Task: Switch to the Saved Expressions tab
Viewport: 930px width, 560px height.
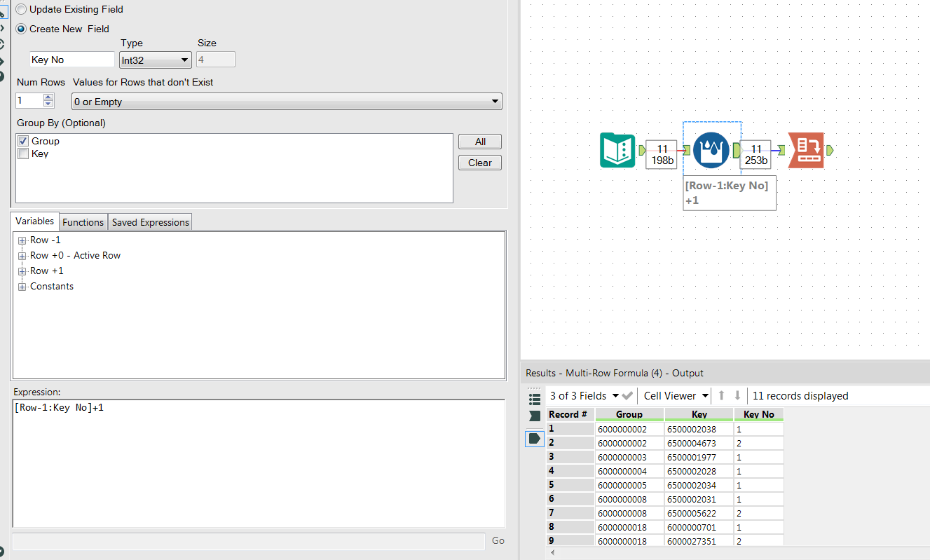Action: [x=149, y=221]
